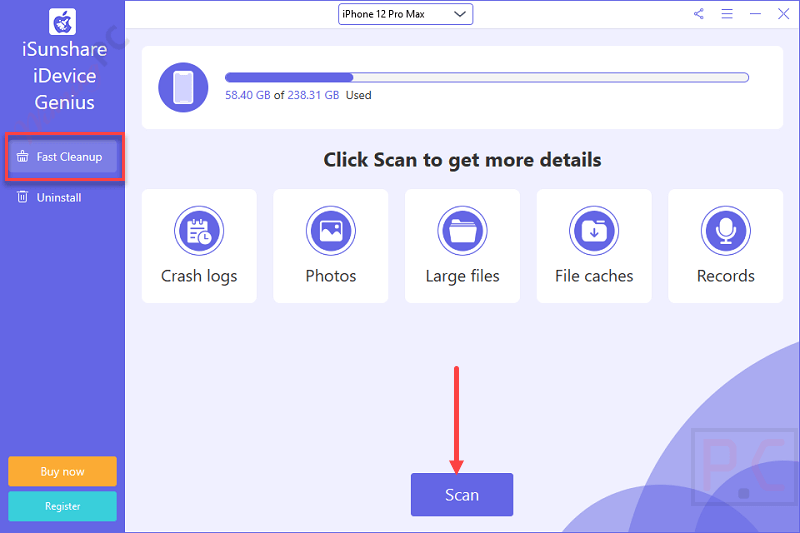
Task: Click the Fast Cleanup basket icon
Action: (22, 157)
